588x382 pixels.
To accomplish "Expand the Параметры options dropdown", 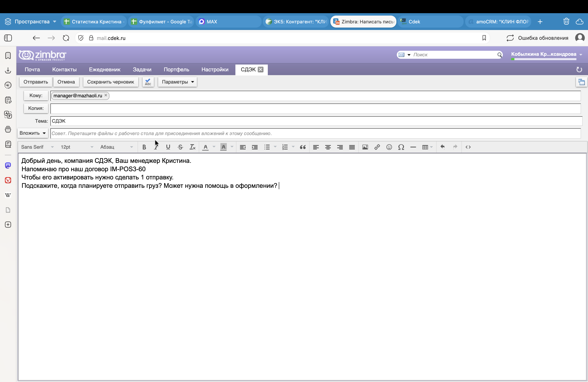I will tap(177, 82).
